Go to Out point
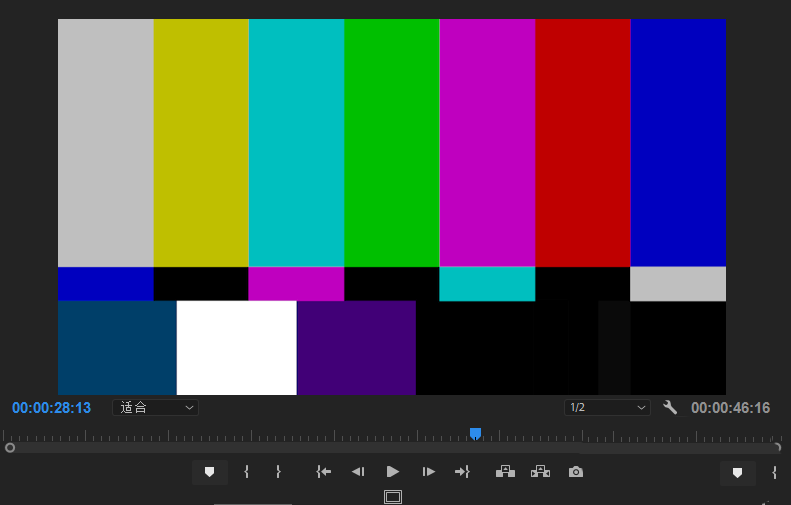791x505 pixels. click(462, 472)
